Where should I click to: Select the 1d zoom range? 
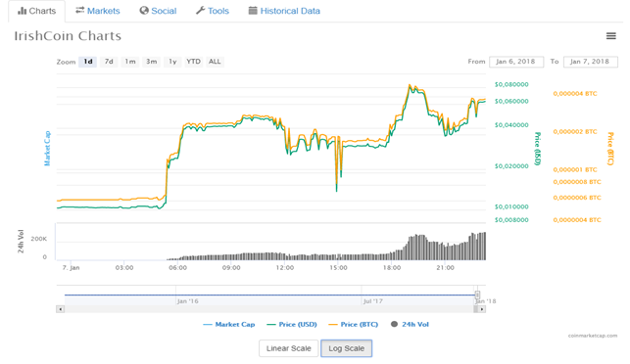87,62
